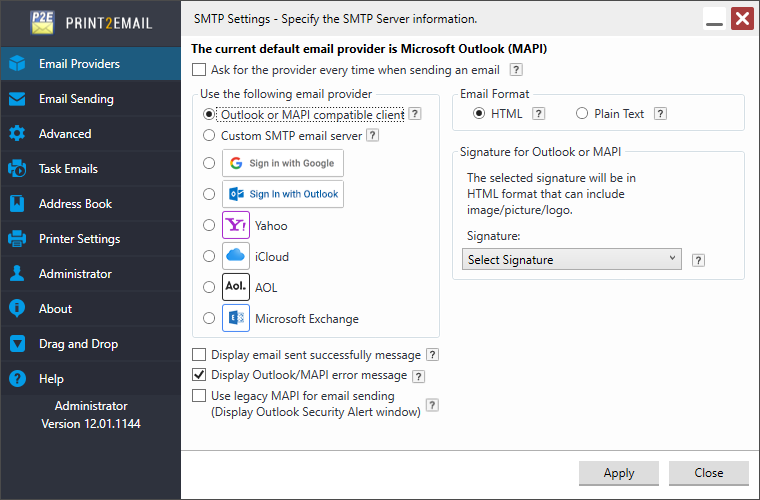Click the Help question mark icon
The width and height of the screenshot is (760, 500).
(17, 378)
